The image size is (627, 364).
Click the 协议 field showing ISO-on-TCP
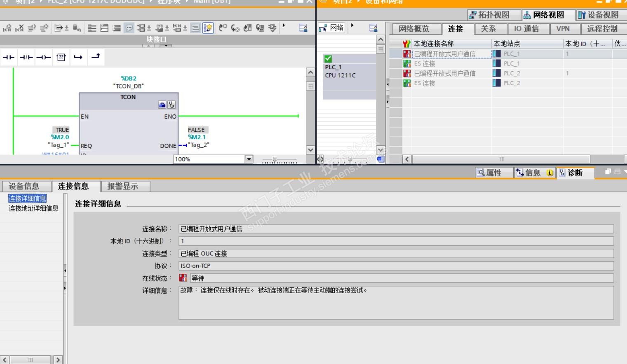396,266
